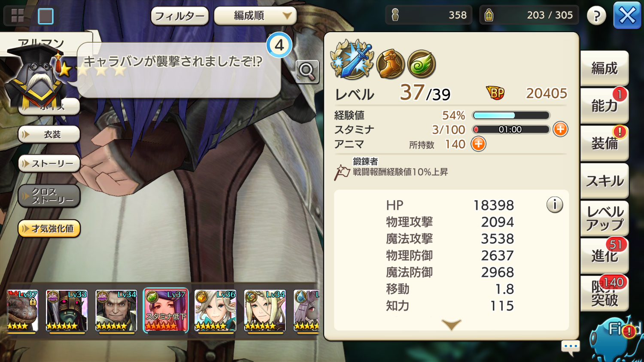Switch to grid view layout icon
644x362 pixels.
18,16
